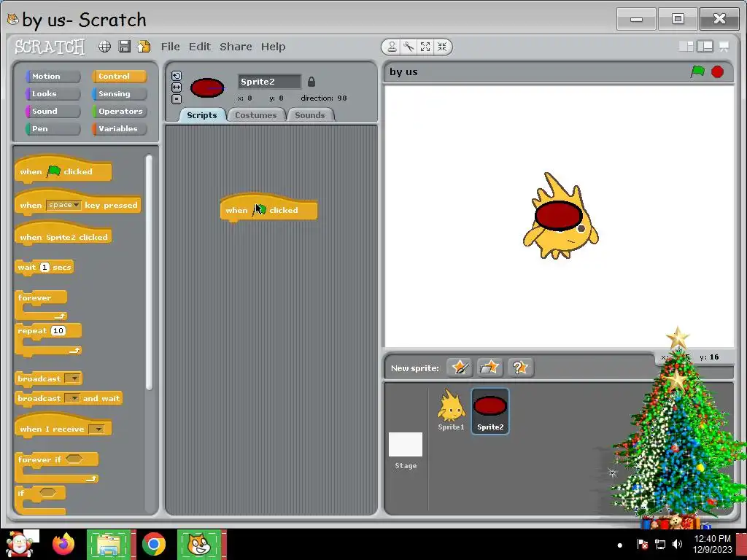Click the volume speaker tray icon
This screenshot has height=560, width=747.
677,544
